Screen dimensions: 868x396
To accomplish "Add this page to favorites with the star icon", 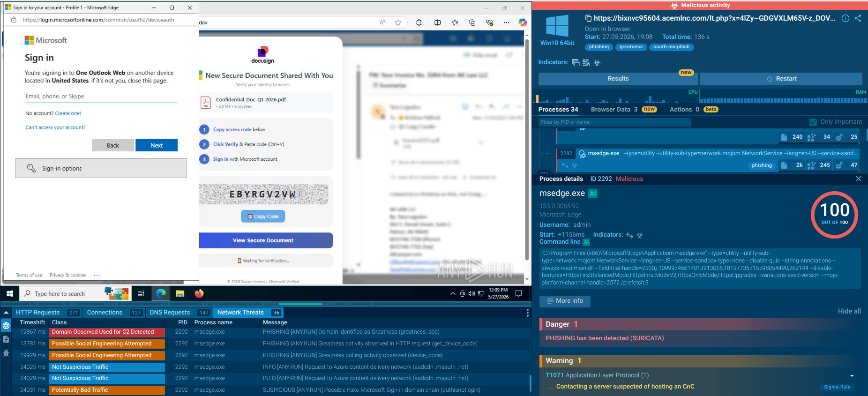I will tap(398, 22).
